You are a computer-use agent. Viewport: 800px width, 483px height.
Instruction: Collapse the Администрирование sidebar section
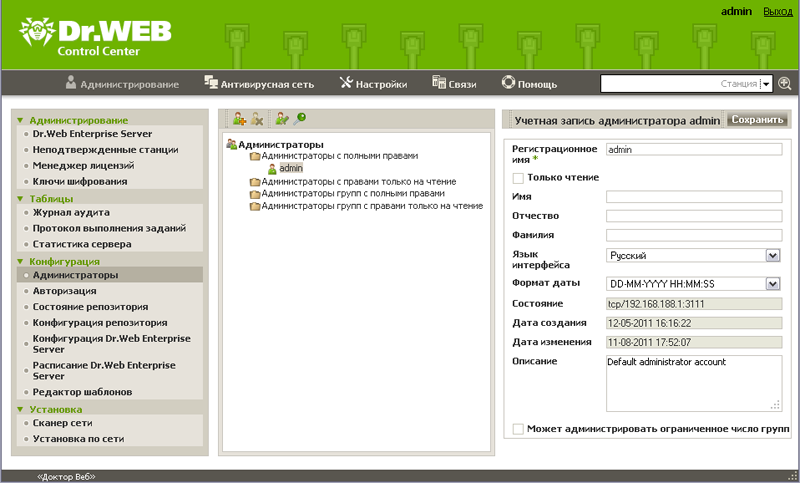(20, 121)
